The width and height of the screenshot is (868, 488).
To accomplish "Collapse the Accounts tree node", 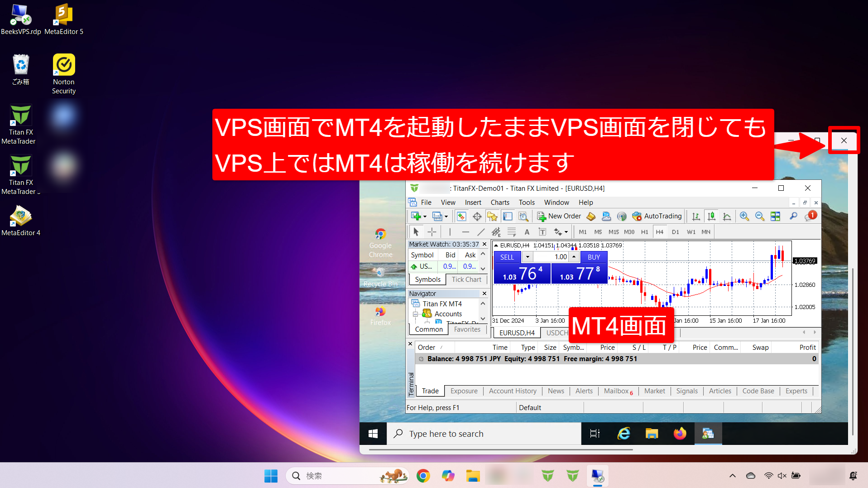I will click(x=415, y=314).
